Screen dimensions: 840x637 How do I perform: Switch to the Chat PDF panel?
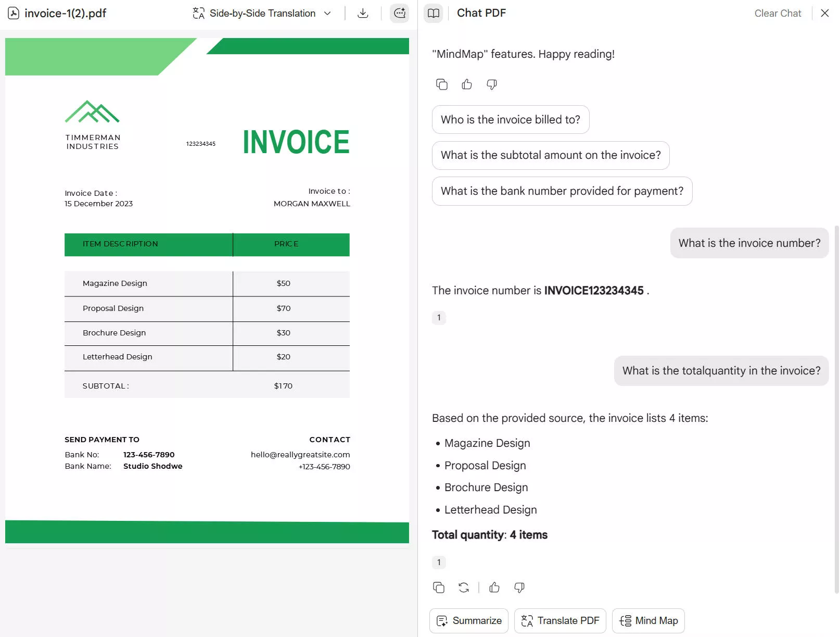(x=481, y=13)
